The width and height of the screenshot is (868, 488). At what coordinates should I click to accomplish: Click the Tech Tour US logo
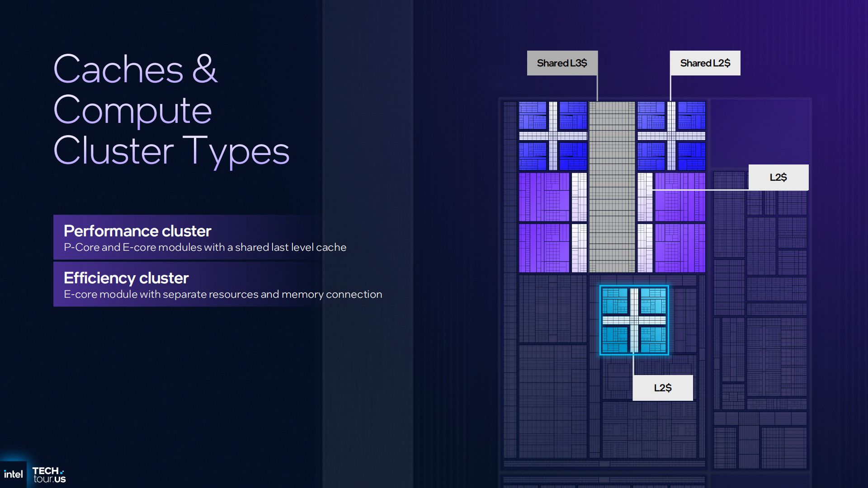click(x=49, y=475)
